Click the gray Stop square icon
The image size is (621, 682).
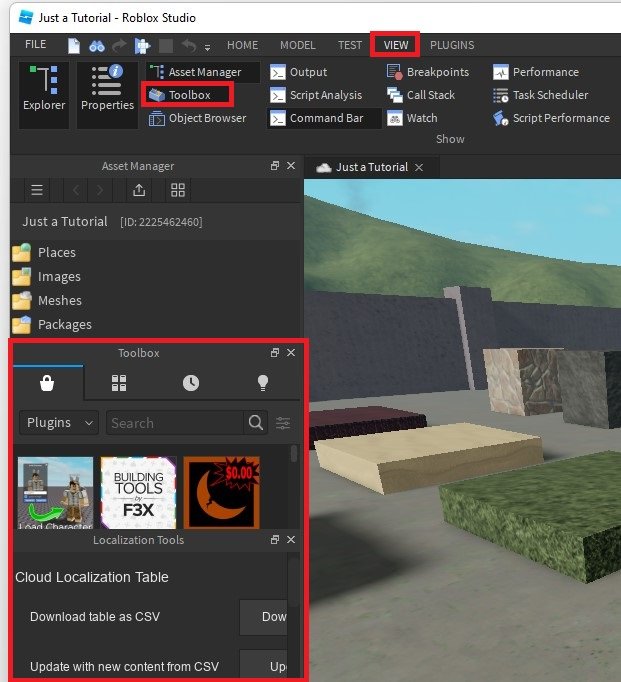tap(166, 45)
